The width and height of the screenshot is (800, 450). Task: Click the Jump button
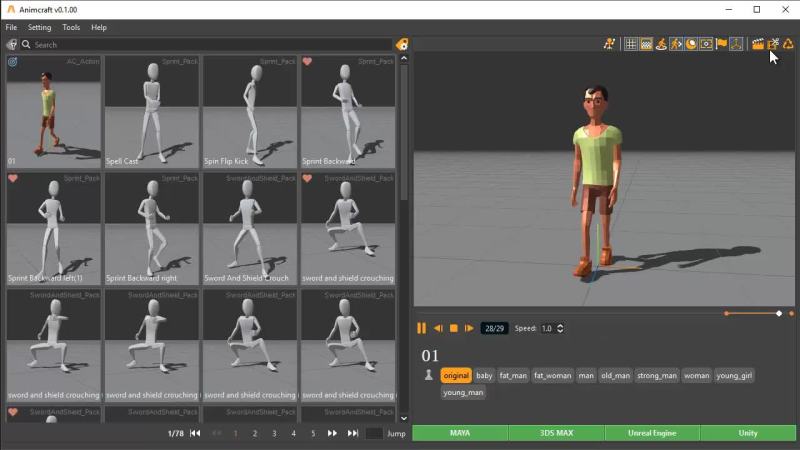click(396, 433)
